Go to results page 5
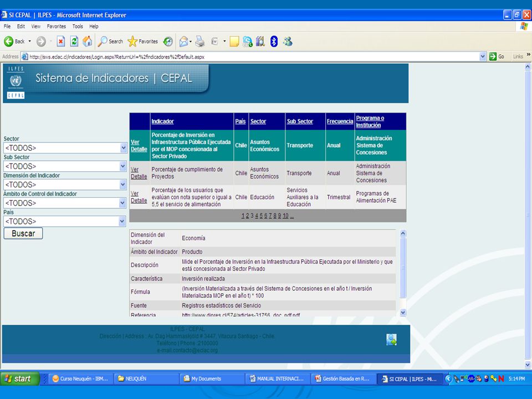 (x=261, y=216)
